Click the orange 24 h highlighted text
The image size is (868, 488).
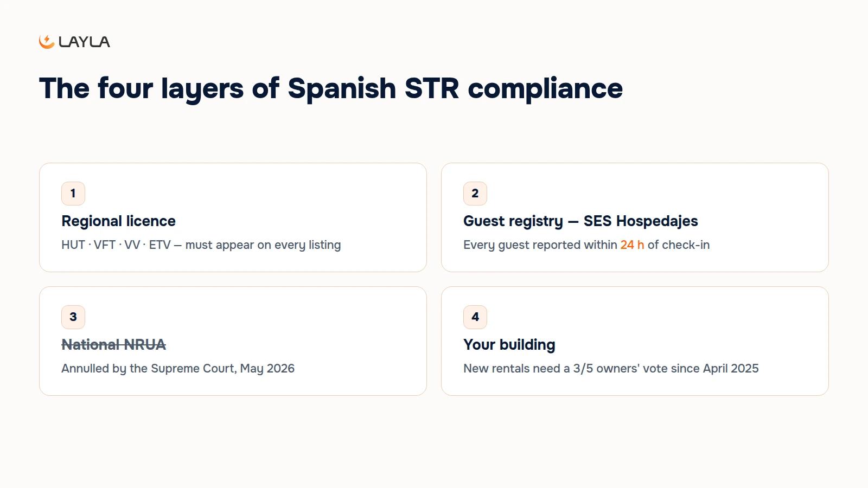(x=632, y=245)
